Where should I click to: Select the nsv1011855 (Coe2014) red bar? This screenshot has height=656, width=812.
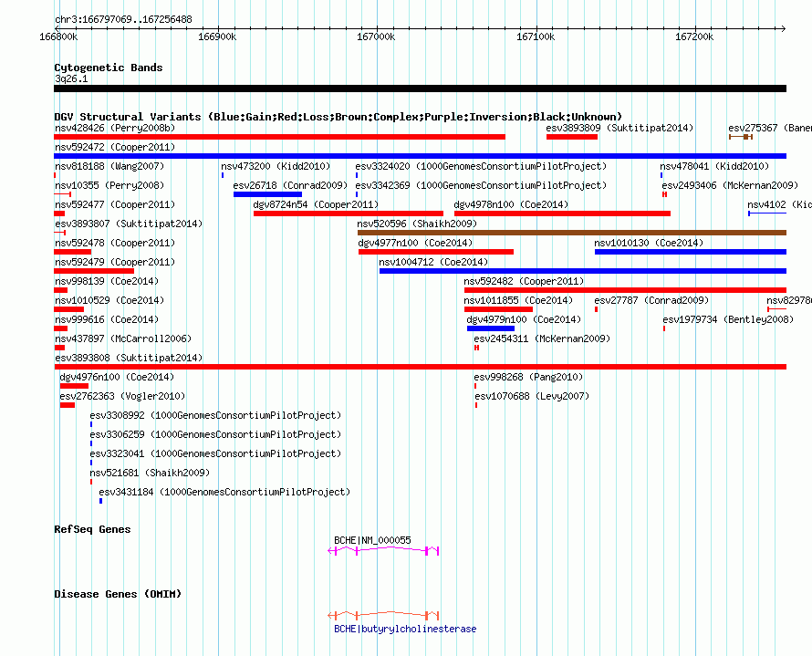click(499, 309)
